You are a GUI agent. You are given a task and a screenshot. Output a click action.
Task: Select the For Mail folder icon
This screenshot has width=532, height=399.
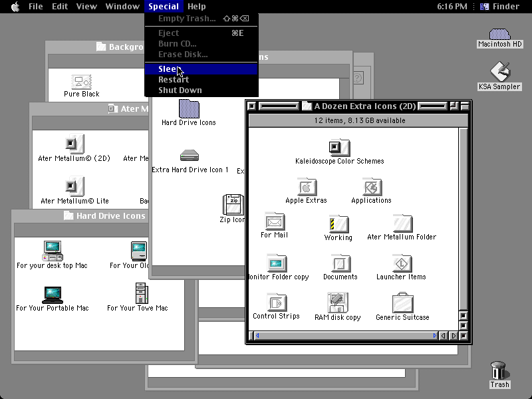tap(275, 221)
